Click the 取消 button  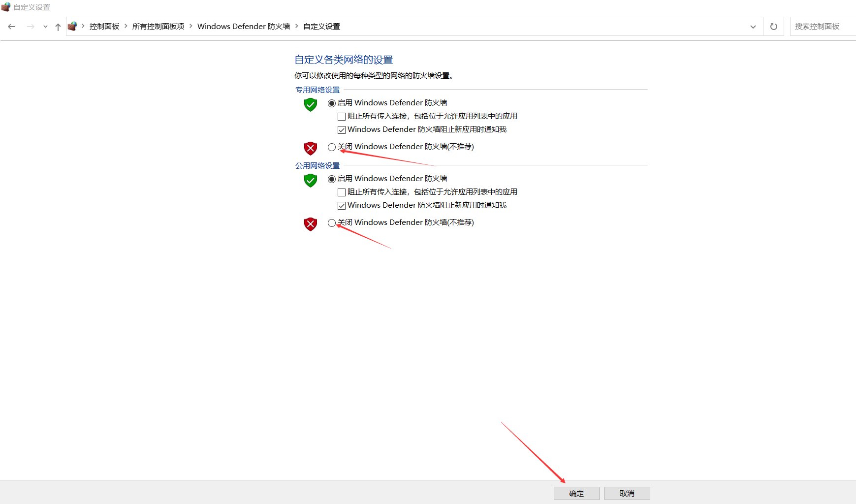627,493
